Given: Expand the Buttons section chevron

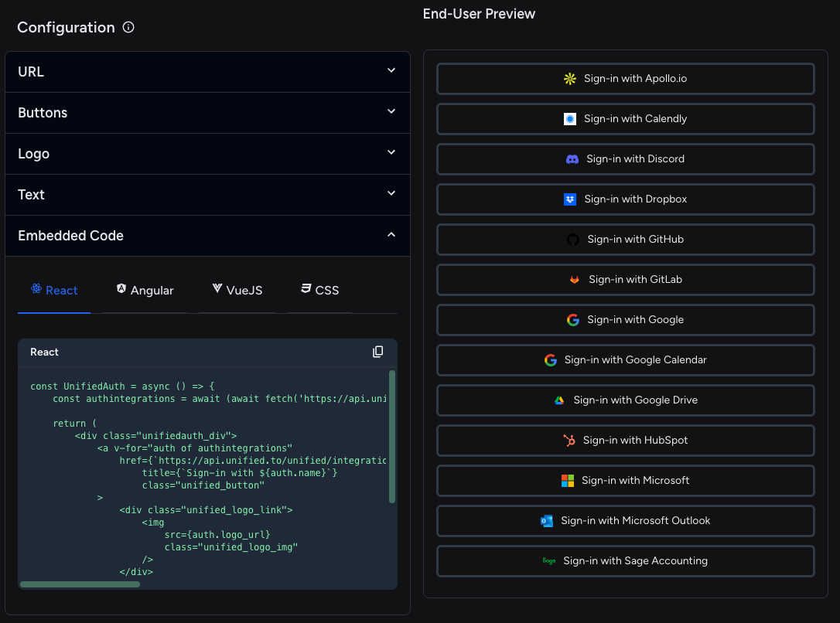Looking at the screenshot, I should tap(391, 111).
